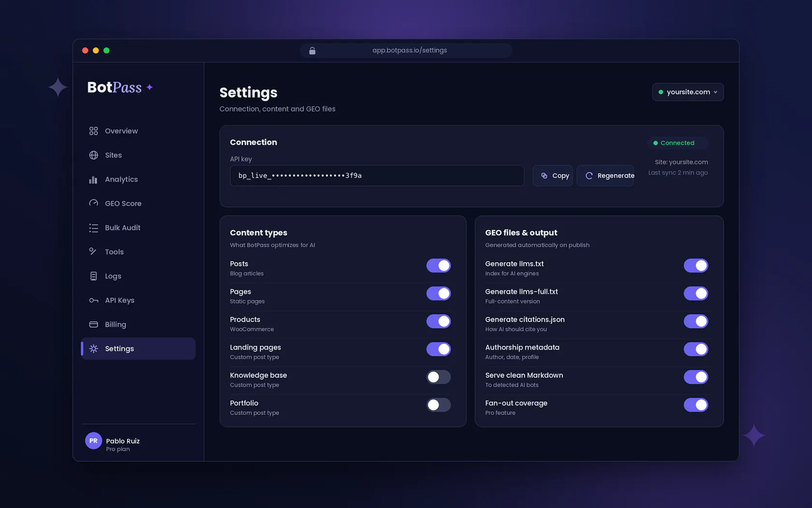812x508 pixels.
Task: Click the Sites globe icon
Action: pyautogui.click(x=93, y=155)
